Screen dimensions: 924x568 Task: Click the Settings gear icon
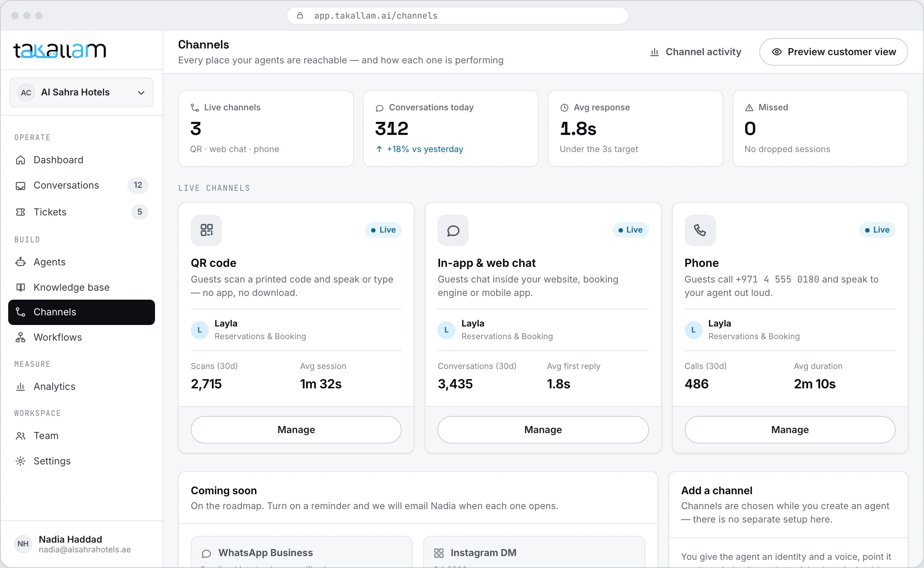coord(20,461)
